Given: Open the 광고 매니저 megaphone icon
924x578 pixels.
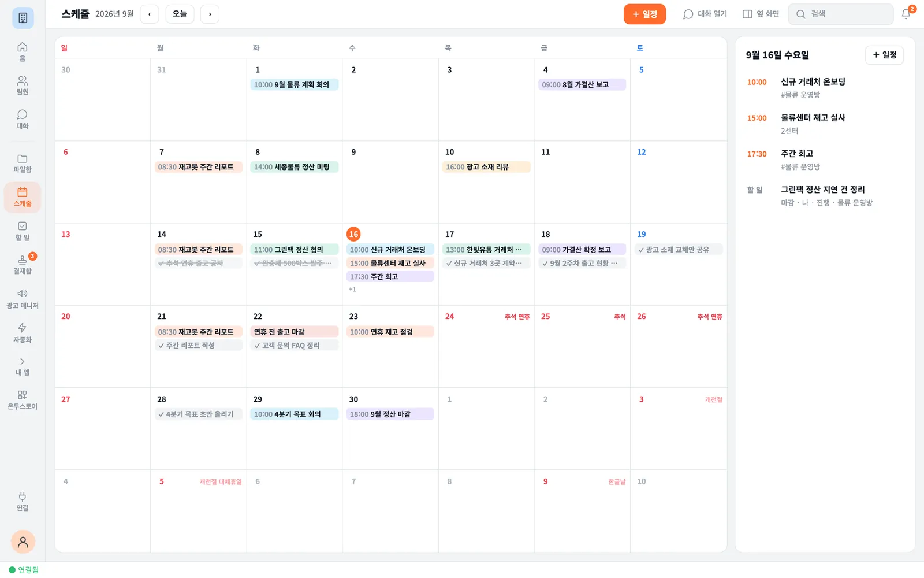Looking at the screenshot, I should [23, 294].
